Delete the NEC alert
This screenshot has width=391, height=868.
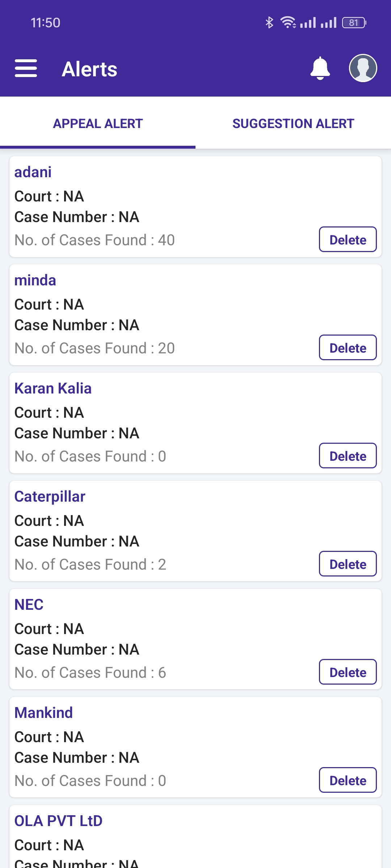[x=348, y=672]
